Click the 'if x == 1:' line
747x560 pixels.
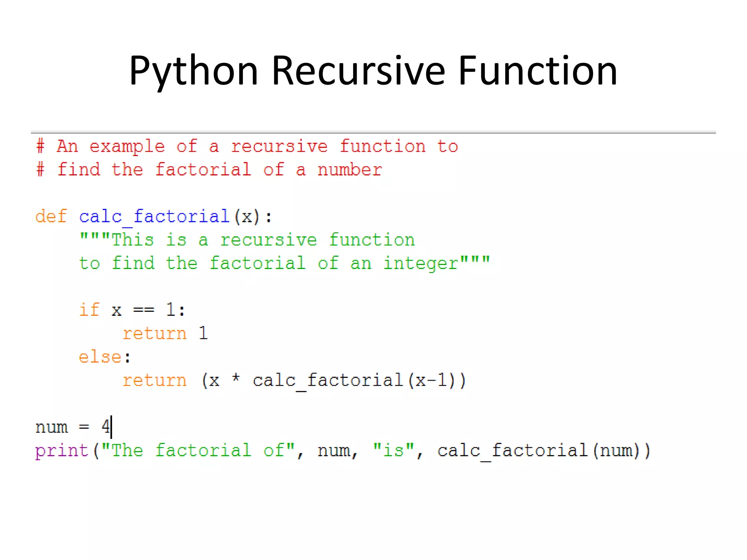click(132, 310)
